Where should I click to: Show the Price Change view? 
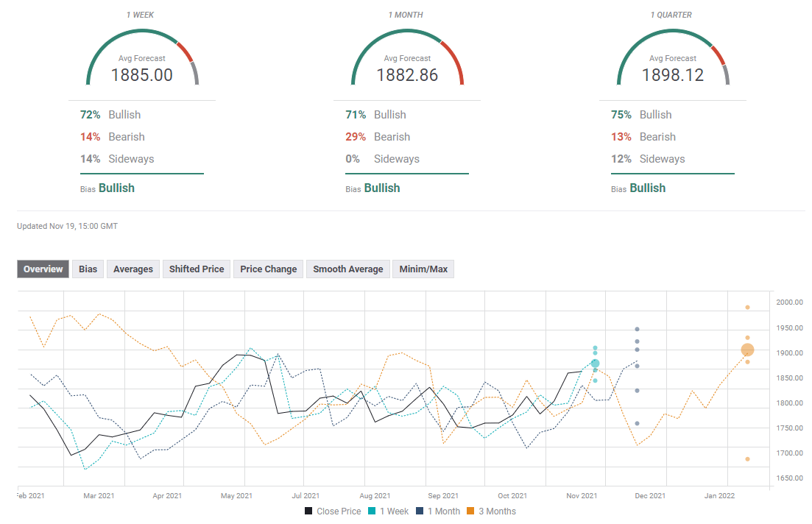(269, 269)
